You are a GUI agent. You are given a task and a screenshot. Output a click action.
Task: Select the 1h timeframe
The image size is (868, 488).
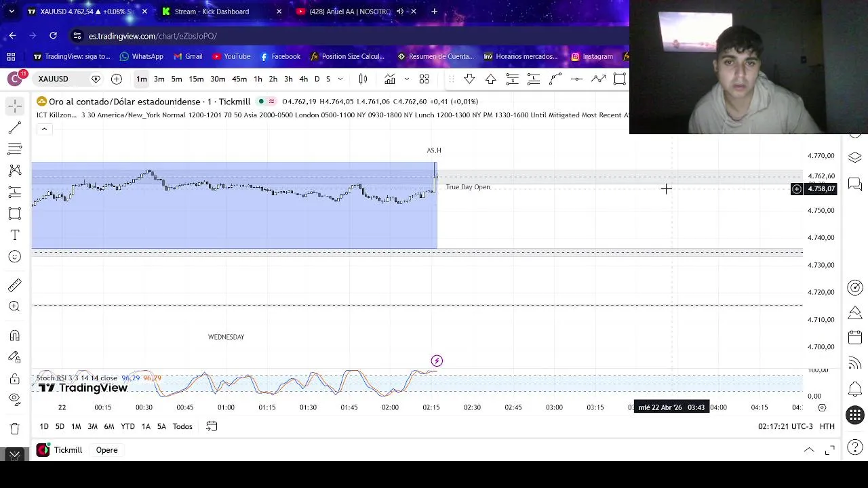(258, 79)
